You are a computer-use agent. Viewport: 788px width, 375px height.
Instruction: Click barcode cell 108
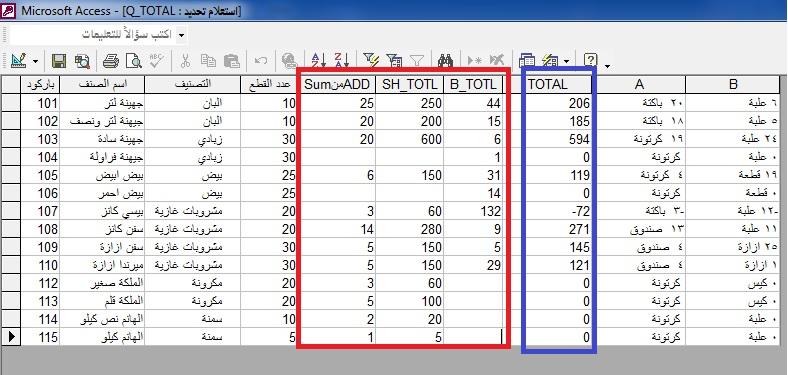41,229
